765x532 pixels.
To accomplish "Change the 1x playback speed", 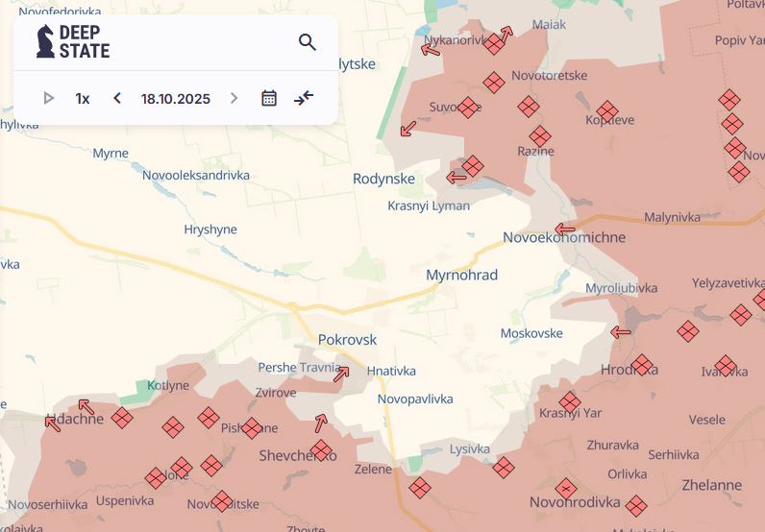I will pos(83,99).
